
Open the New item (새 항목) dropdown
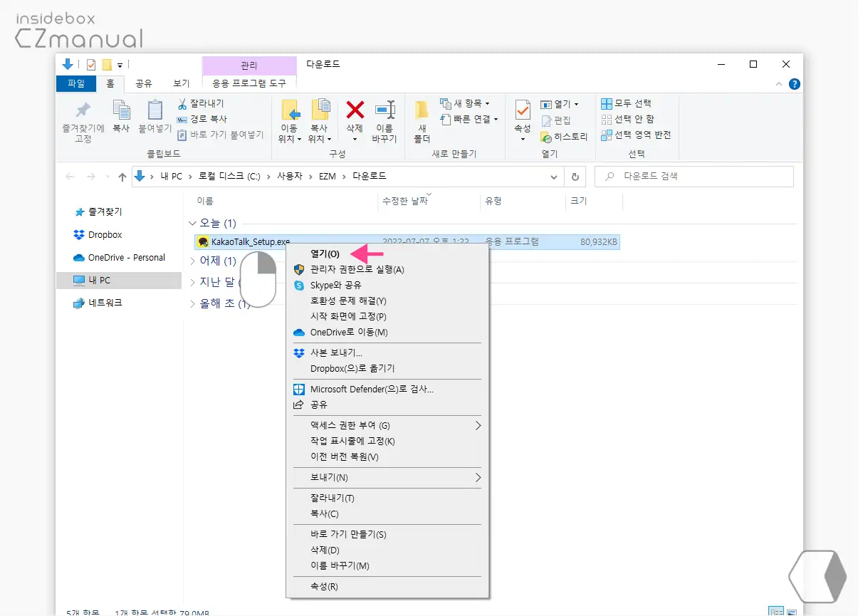pyautogui.click(x=465, y=103)
